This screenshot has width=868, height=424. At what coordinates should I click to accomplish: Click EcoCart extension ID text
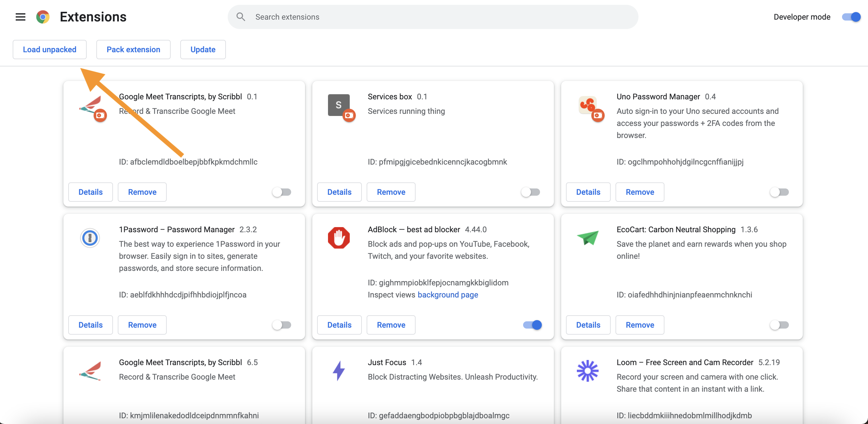pyautogui.click(x=684, y=295)
